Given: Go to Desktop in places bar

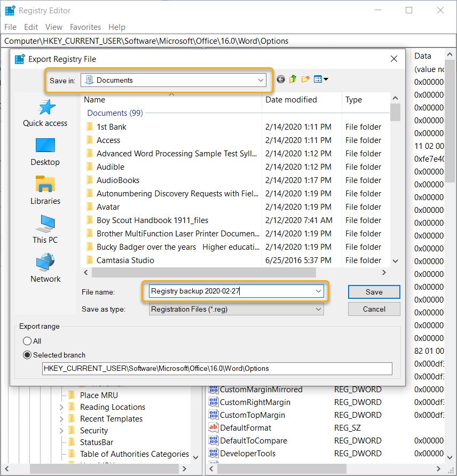Looking at the screenshot, I should point(45,152).
